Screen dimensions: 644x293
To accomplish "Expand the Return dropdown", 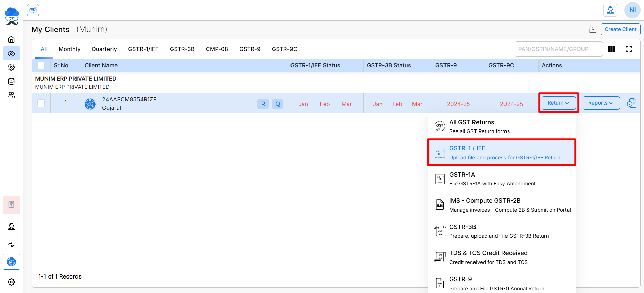I will pyautogui.click(x=558, y=103).
